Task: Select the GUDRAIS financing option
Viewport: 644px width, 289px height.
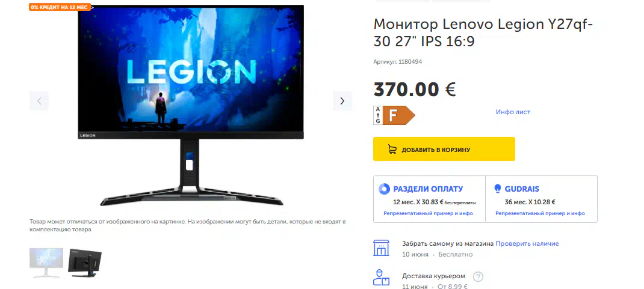Action: coord(541,199)
